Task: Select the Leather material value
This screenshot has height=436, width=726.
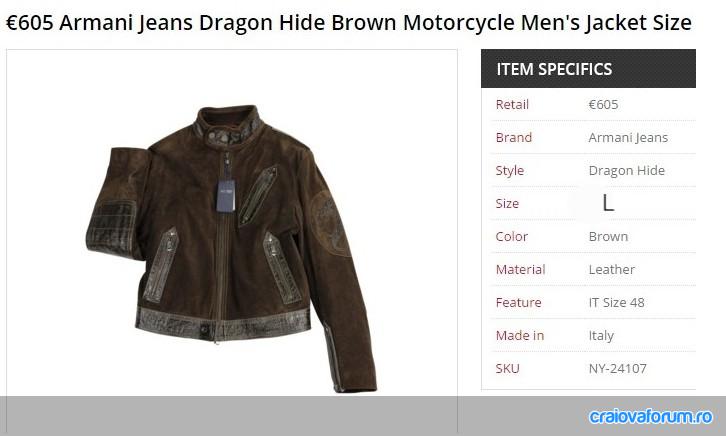Action: [611, 269]
